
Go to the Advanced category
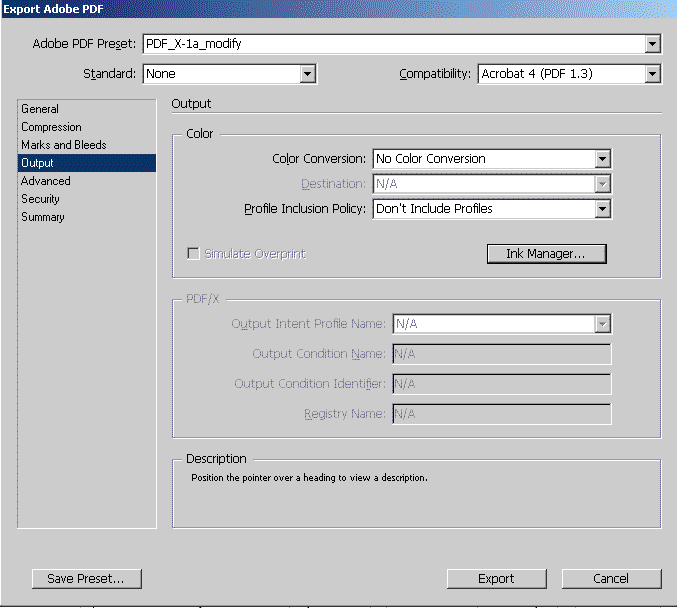[x=87, y=181]
